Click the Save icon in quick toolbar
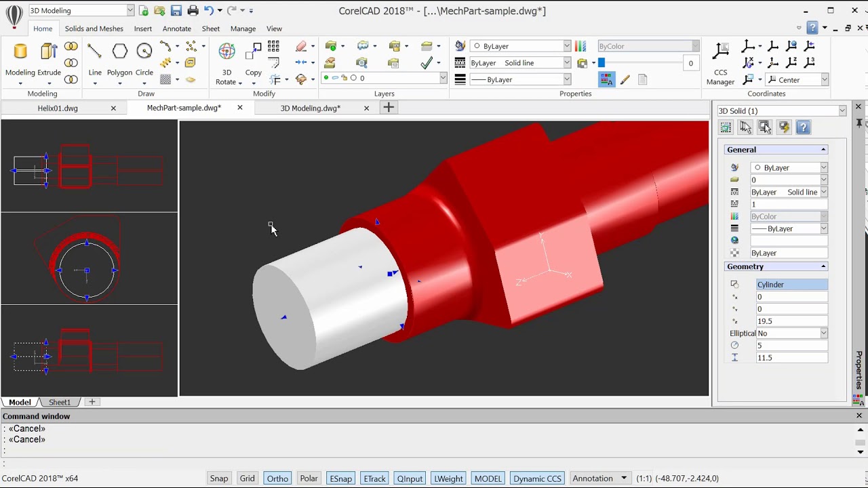The image size is (868, 488). 176,11
